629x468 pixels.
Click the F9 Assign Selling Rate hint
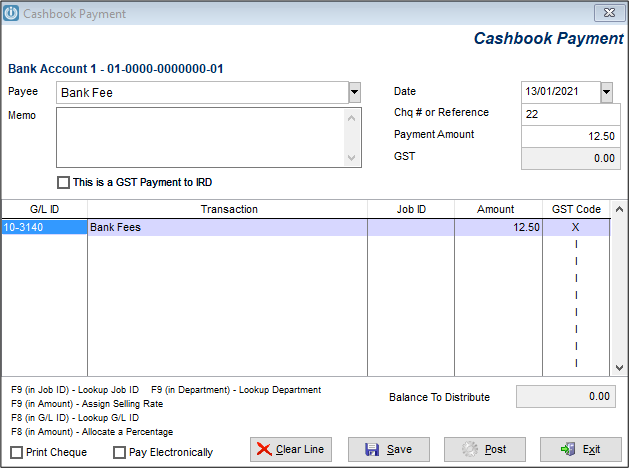pos(87,404)
